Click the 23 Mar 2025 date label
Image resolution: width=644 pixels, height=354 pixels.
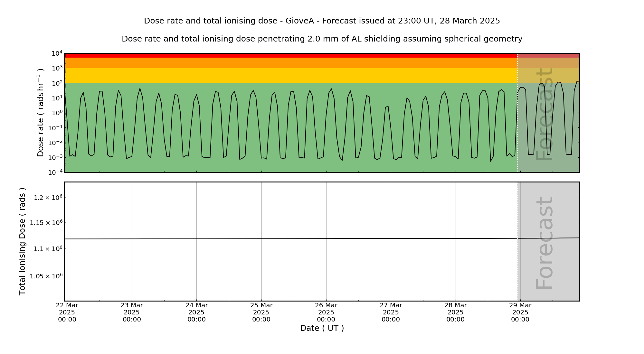click(x=132, y=312)
